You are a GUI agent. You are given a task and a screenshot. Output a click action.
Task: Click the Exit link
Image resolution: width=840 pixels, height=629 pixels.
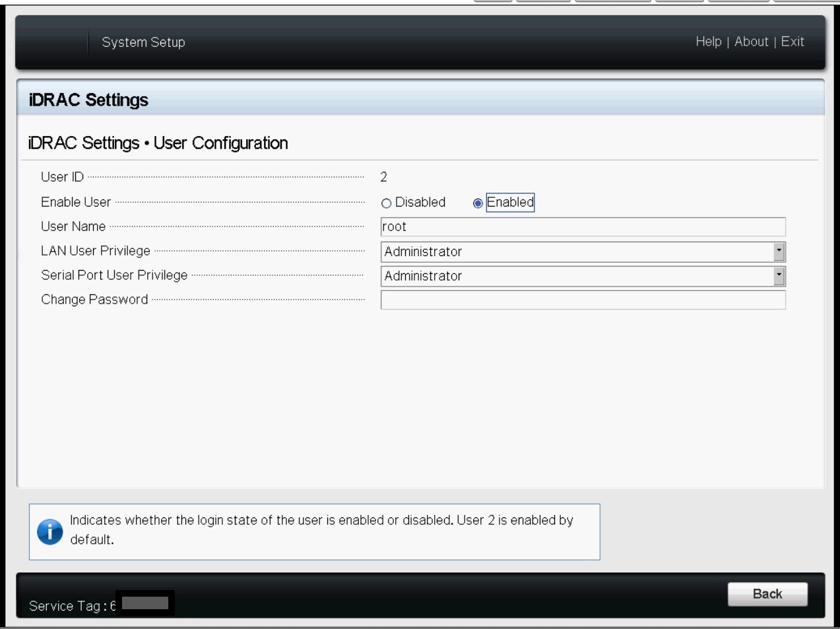coord(792,42)
